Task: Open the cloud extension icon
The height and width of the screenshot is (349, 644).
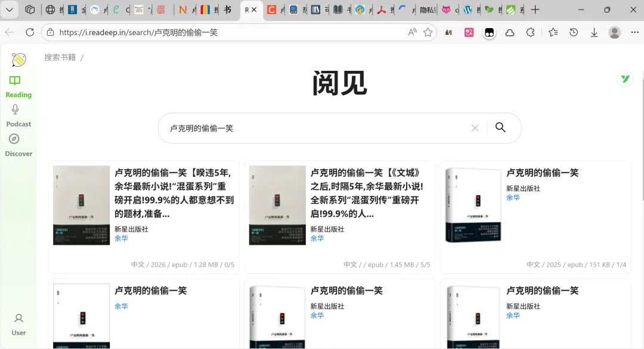Action: 510,32
